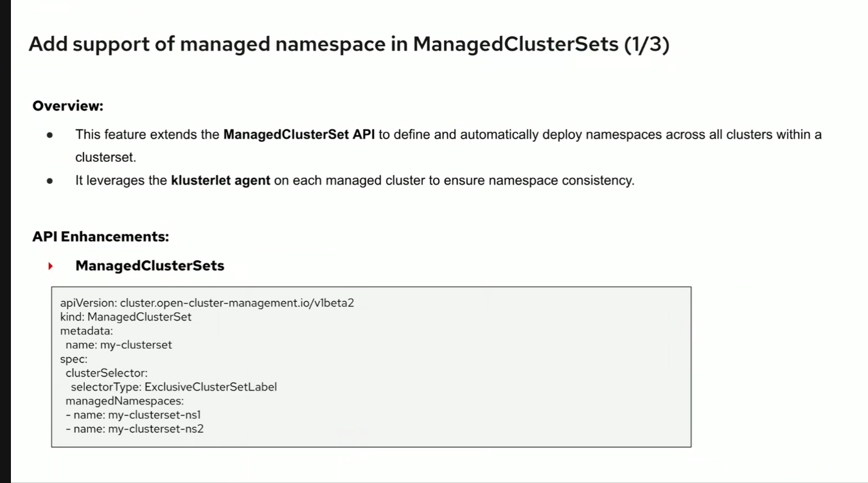Viewport: 868px width, 483px height.
Task: Select the Overview heading
Action: tap(67, 105)
